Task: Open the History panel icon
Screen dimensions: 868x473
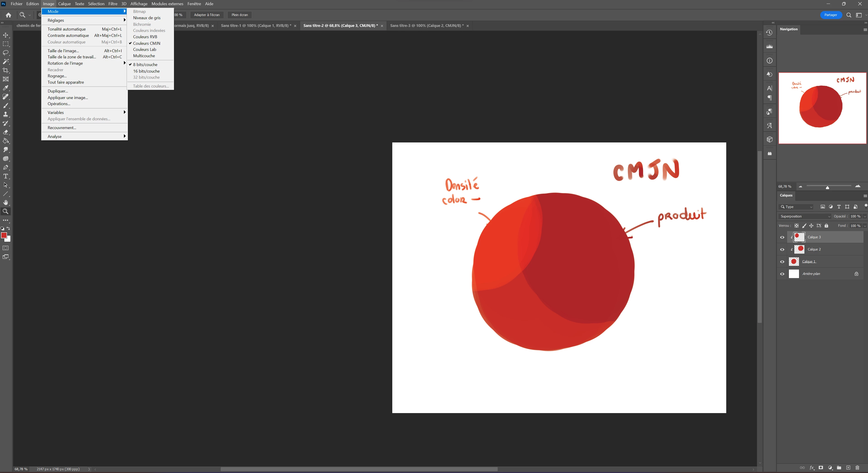Action: [x=769, y=33]
